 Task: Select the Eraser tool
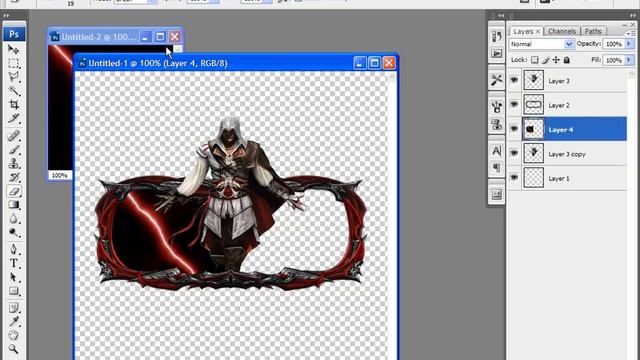point(13,191)
